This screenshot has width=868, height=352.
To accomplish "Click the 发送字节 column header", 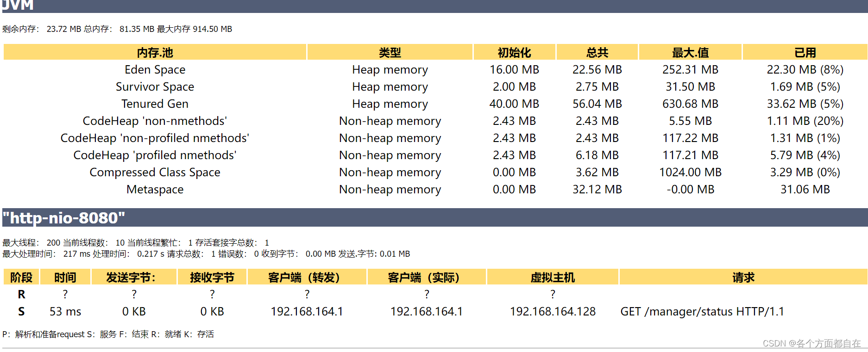I will (134, 277).
